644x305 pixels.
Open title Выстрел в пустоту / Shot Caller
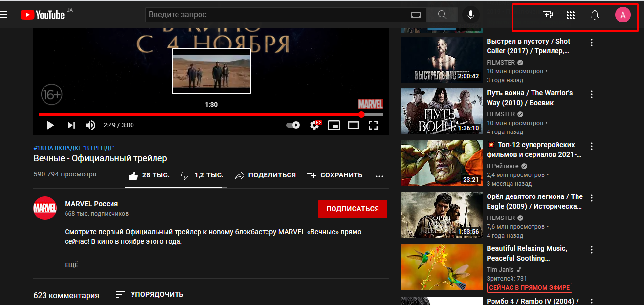pos(529,46)
